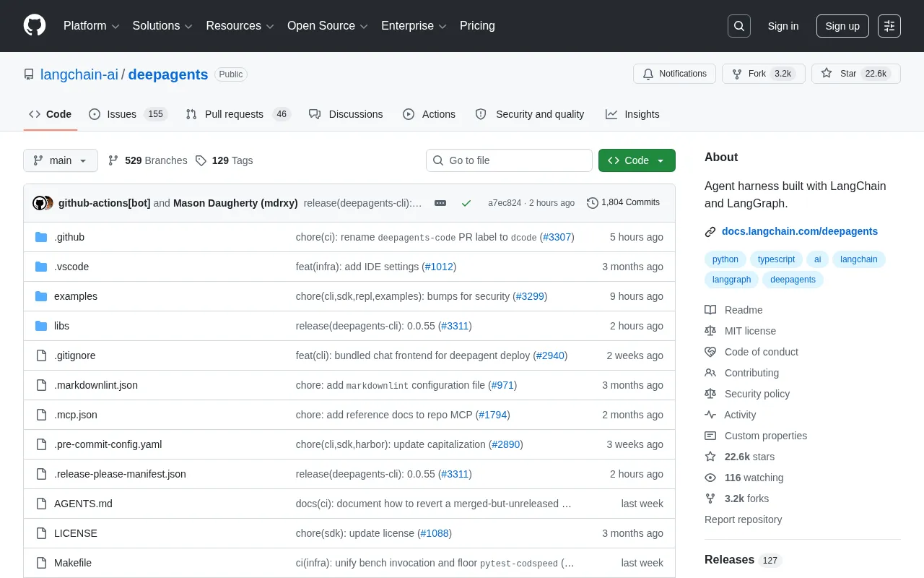
Task: Expand the Resources dropdown
Action: (240, 26)
